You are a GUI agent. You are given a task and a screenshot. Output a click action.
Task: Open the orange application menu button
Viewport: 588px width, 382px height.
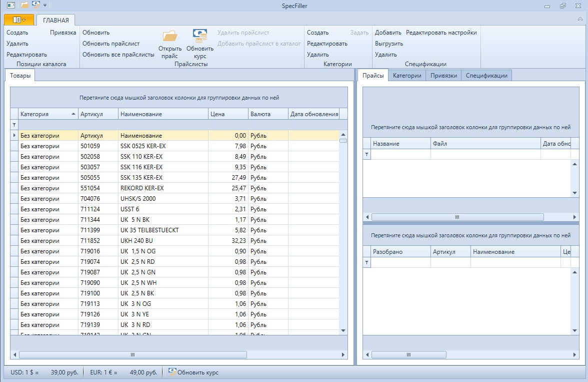(x=19, y=20)
